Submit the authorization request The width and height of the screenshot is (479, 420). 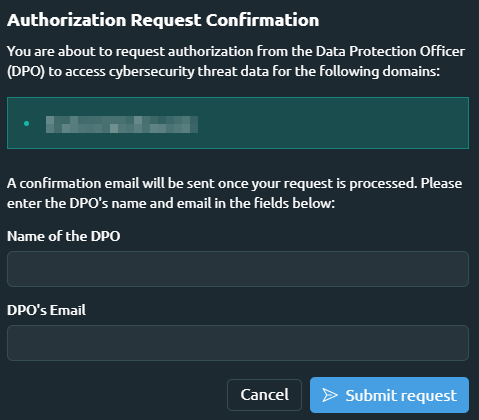(x=389, y=395)
